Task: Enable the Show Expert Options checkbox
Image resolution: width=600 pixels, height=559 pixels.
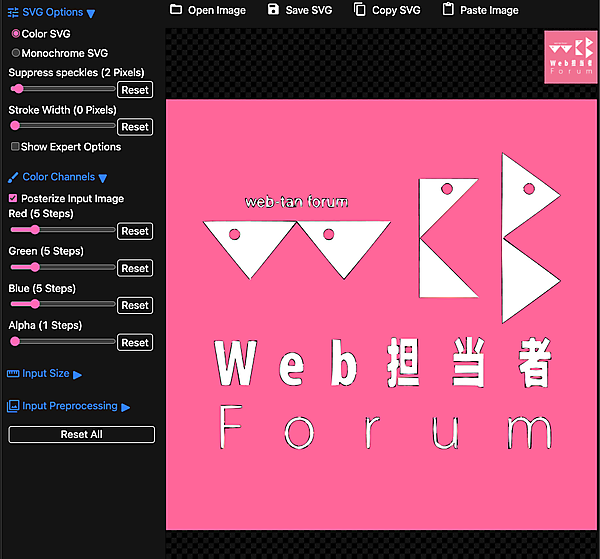Action: coord(14,147)
